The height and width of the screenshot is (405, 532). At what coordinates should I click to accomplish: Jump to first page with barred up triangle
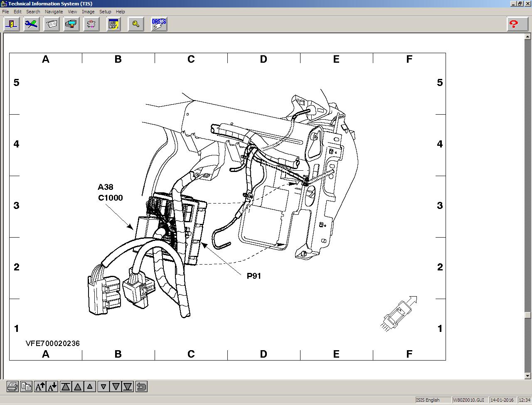[x=66, y=387]
